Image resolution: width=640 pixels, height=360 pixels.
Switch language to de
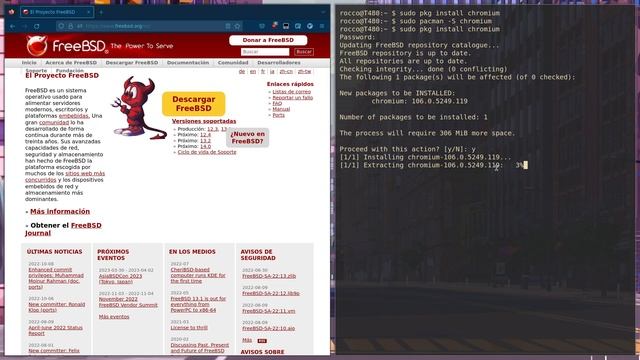point(242,71)
